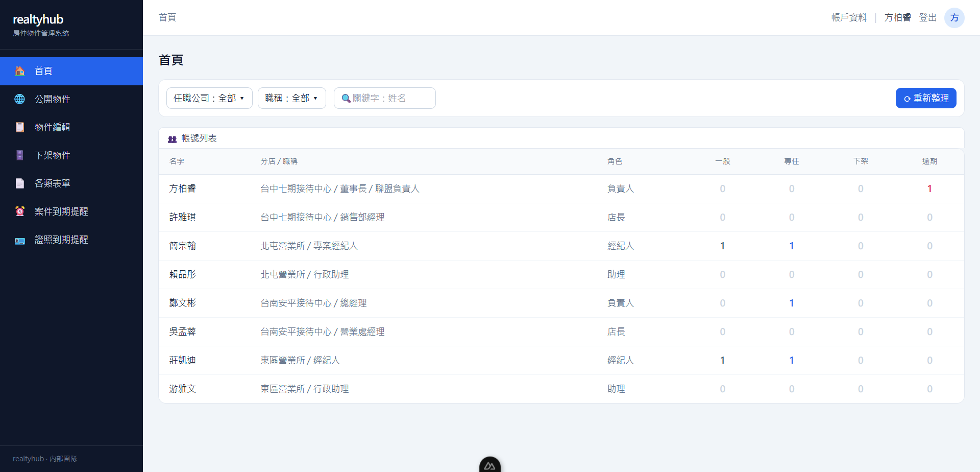Click the 一般 column header
This screenshot has height=472, width=980.
coord(723,161)
